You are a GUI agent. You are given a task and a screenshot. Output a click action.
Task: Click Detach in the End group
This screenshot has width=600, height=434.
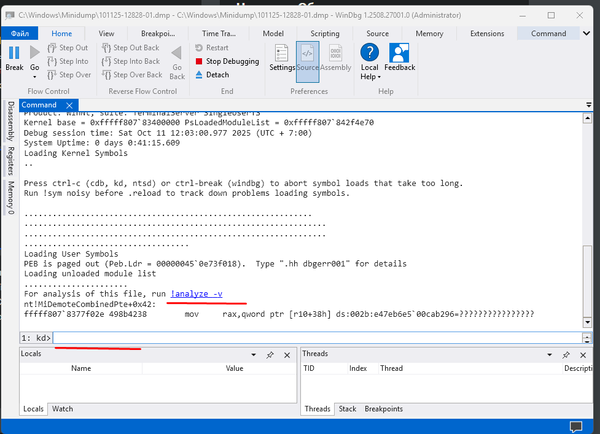tap(218, 75)
